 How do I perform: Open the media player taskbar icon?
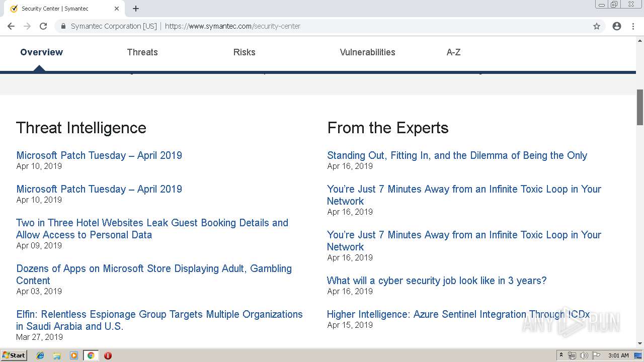[x=73, y=355]
